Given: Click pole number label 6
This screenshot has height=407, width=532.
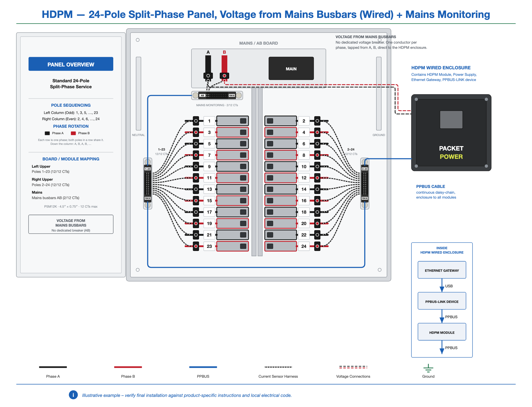Looking at the screenshot, I should pyautogui.click(x=304, y=144).
